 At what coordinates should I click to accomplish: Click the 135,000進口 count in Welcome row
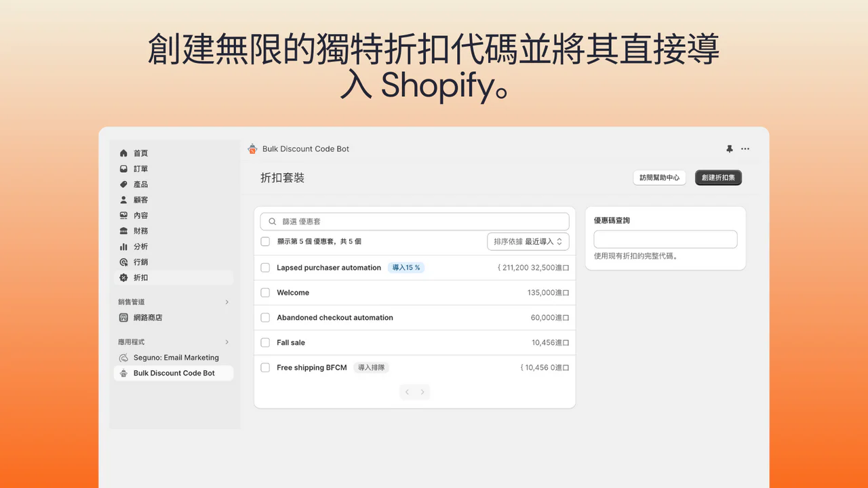coord(548,293)
